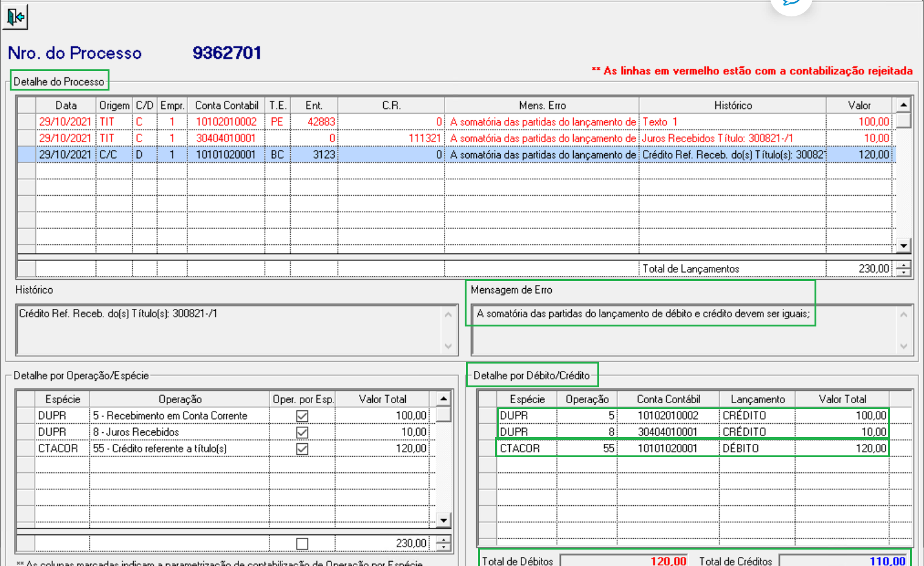The height and width of the screenshot is (566, 924).
Task: Click scroll down arrow of Operação/Espécie grid
Action: point(444,520)
